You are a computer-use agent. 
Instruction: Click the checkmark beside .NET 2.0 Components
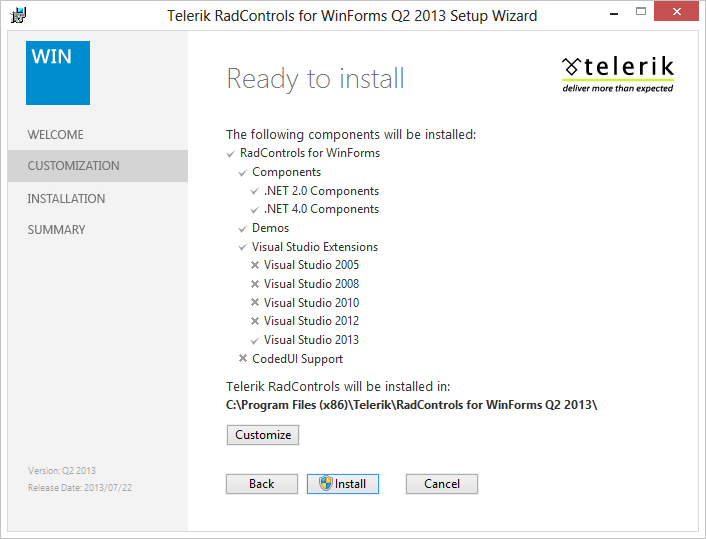pos(254,191)
